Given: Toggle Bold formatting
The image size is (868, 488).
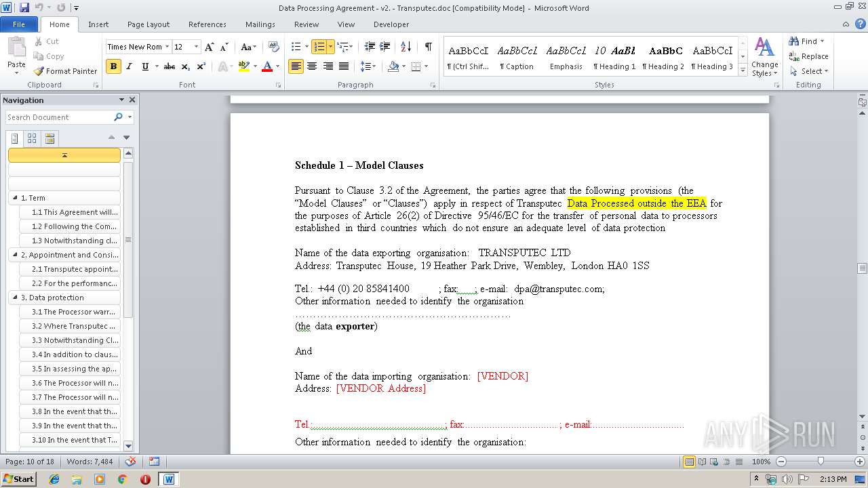Looking at the screenshot, I should coord(113,66).
